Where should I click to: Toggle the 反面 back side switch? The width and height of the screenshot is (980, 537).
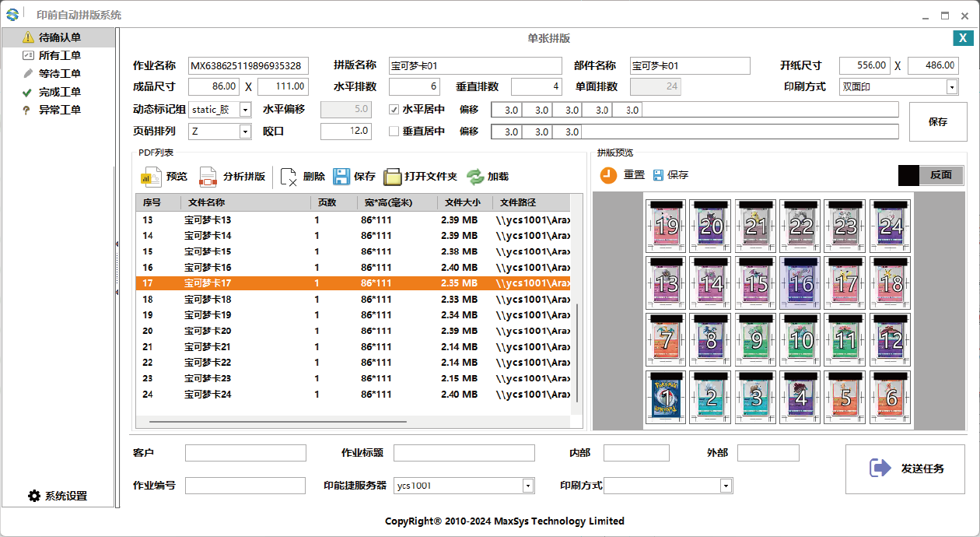[930, 175]
